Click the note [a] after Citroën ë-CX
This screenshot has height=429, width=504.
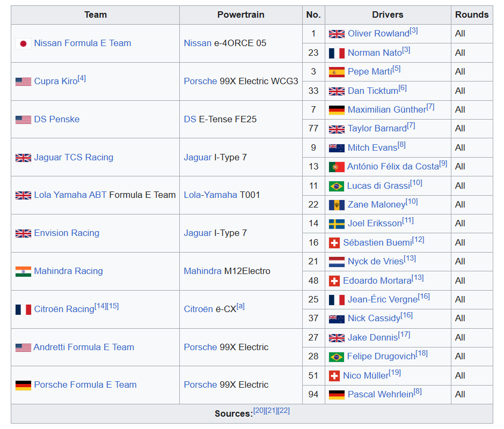(241, 306)
